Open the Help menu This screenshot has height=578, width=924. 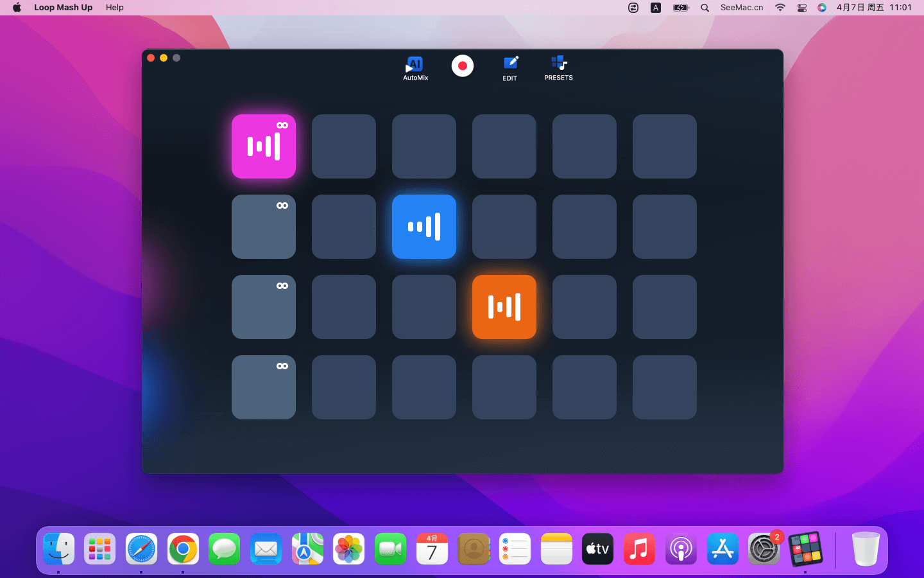pos(115,8)
